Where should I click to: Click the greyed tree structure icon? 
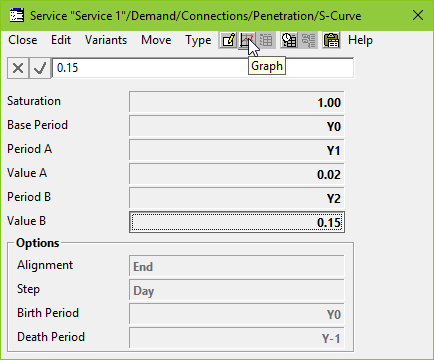pyautogui.click(x=308, y=40)
